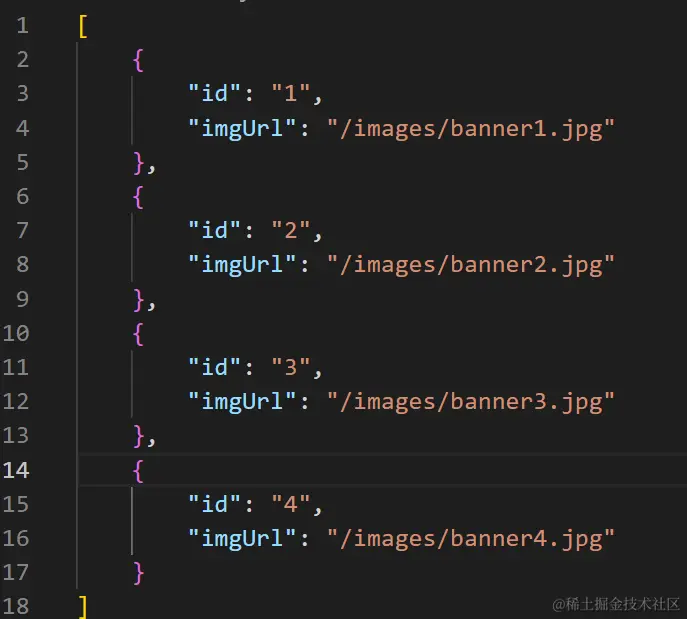Click the closing brace on line 5

pyautogui.click(x=138, y=163)
